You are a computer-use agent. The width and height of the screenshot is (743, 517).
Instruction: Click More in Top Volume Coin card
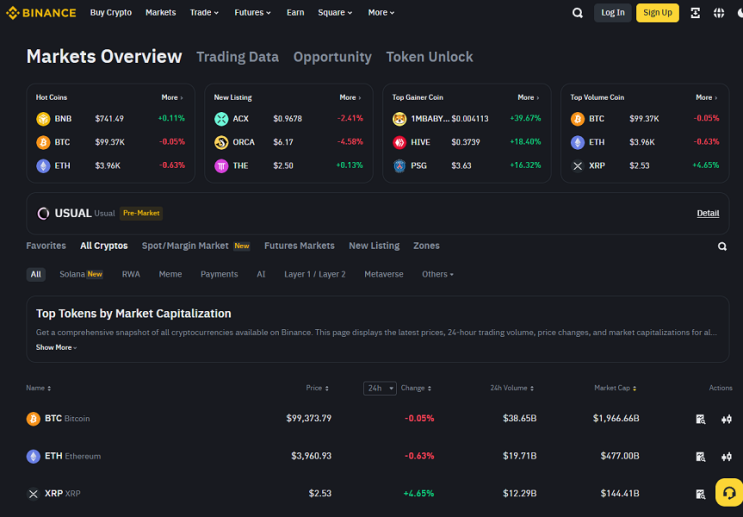pyautogui.click(x=707, y=98)
